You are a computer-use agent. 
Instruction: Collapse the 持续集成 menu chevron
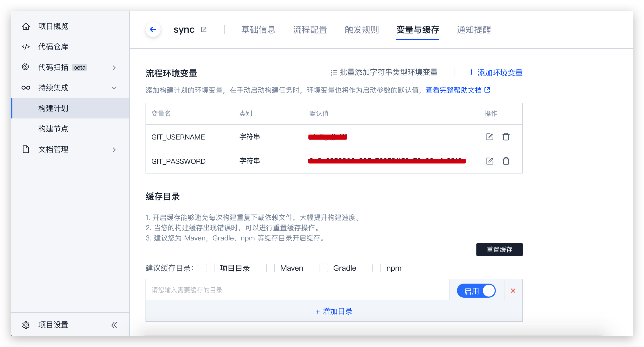coord(114,88)
